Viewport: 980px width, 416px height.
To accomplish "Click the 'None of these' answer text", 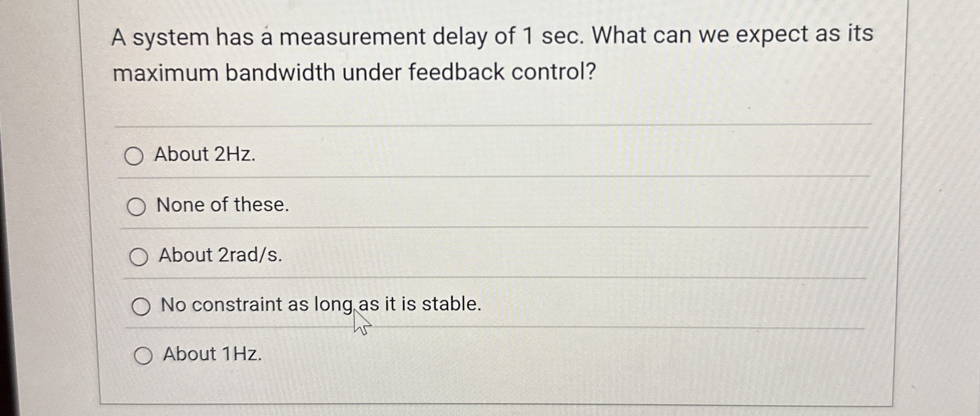I will [222, 206].
